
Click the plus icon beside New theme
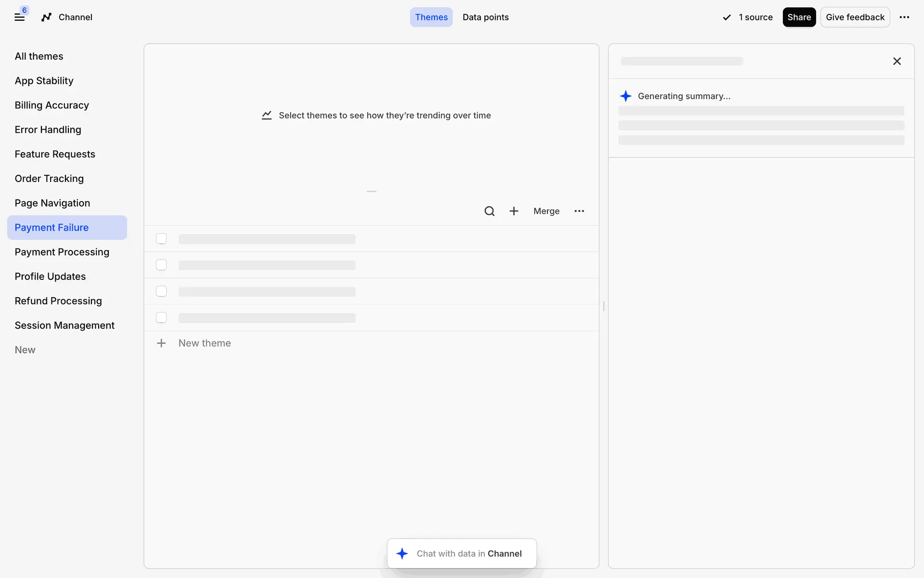161,343
